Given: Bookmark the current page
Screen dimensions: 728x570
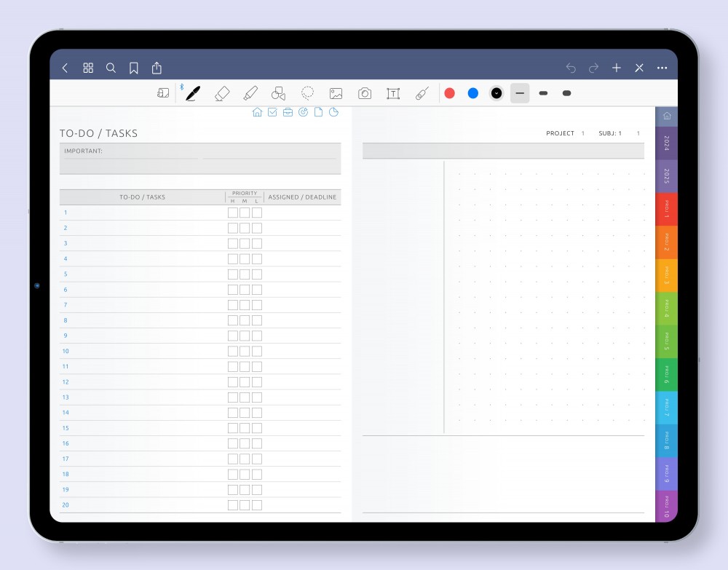Looking at the screenshot, I should pyautogui.click(x=134, y=68).
